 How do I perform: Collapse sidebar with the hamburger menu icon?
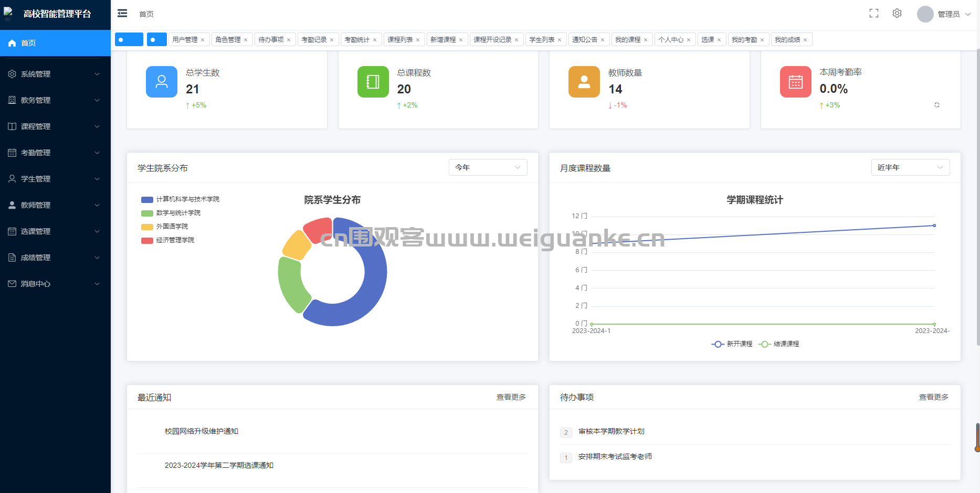tap(122, 14)
